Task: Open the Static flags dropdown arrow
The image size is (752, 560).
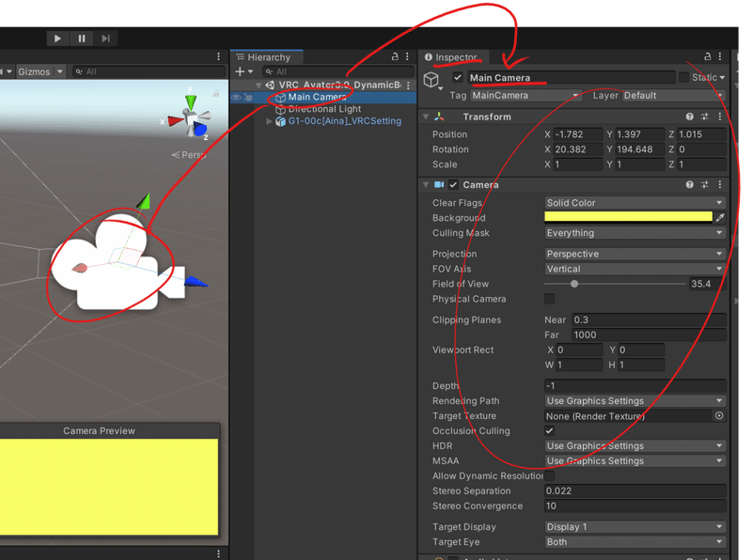Action: [x=722, y=77]
